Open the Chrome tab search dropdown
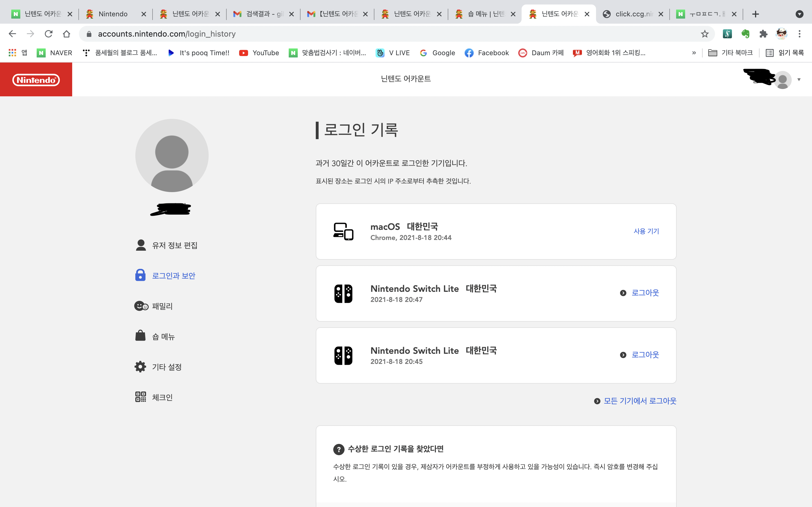812x507 pixels. tap(799, 14)
